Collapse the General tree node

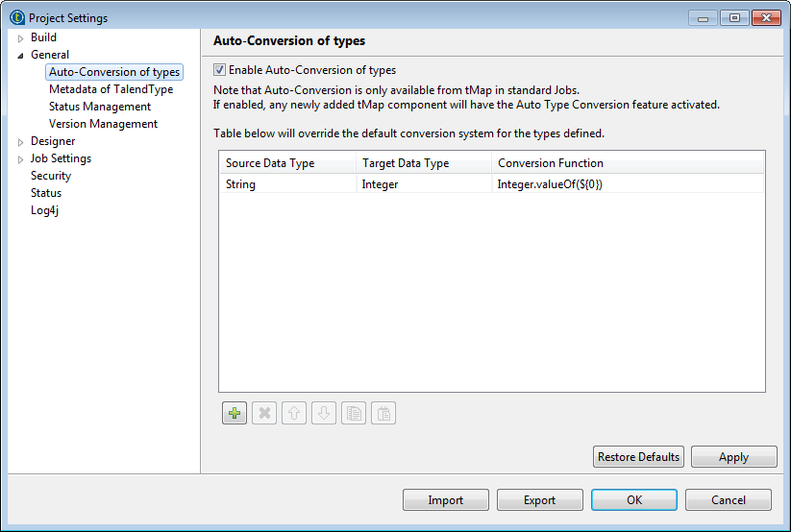[20, 56]
